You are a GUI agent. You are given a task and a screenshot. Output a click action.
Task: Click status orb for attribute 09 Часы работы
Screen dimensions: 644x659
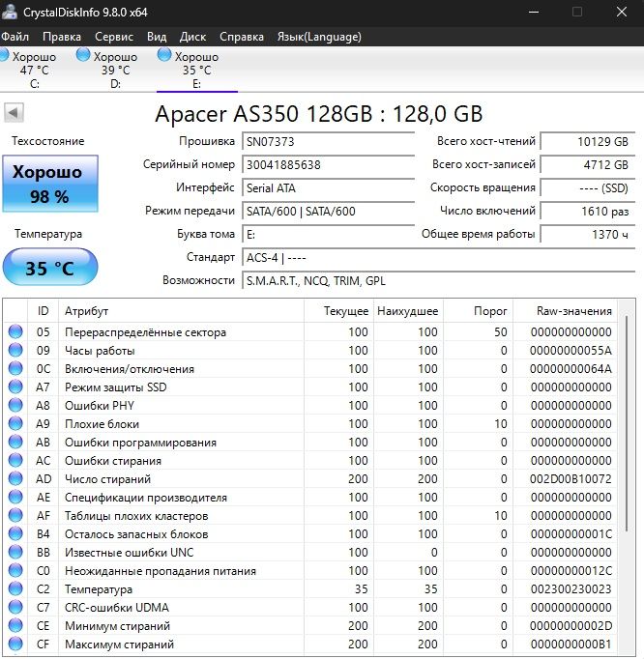pyautogui.click(x=15, y=350)
